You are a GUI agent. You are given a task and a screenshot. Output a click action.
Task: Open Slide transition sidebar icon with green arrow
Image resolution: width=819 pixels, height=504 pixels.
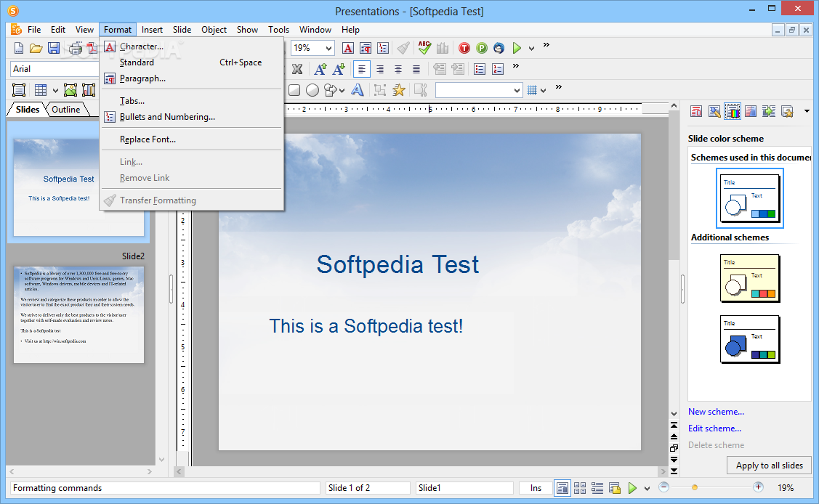[769, 111]
